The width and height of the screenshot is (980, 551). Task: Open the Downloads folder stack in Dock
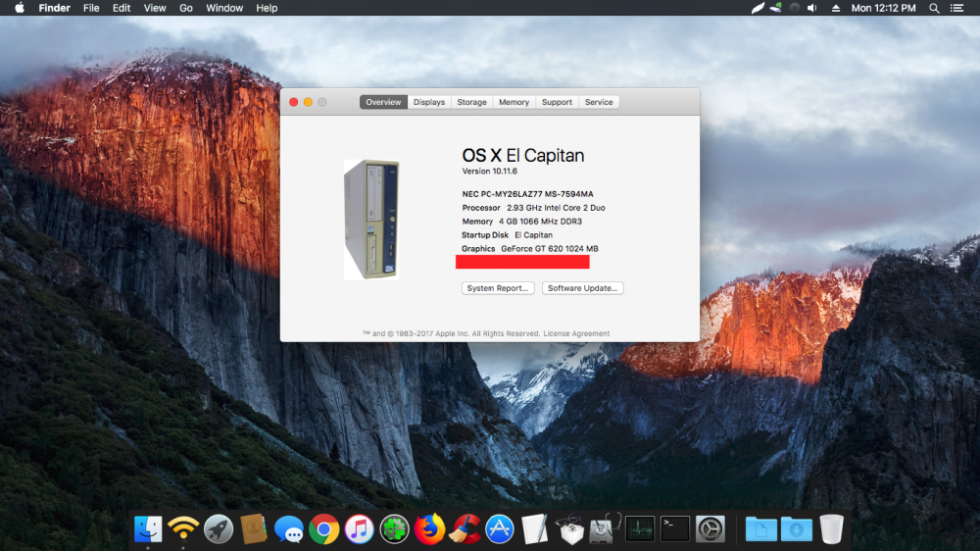pos(796,529)
